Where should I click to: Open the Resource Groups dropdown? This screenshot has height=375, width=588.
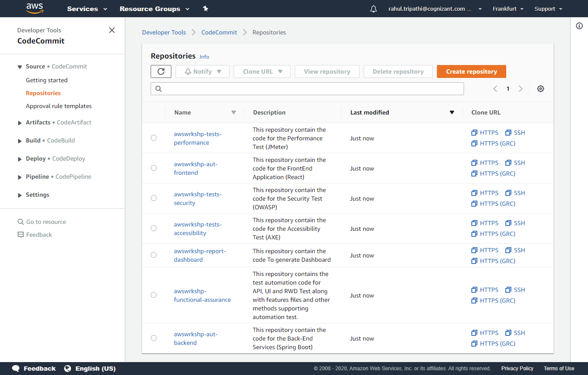155,9
